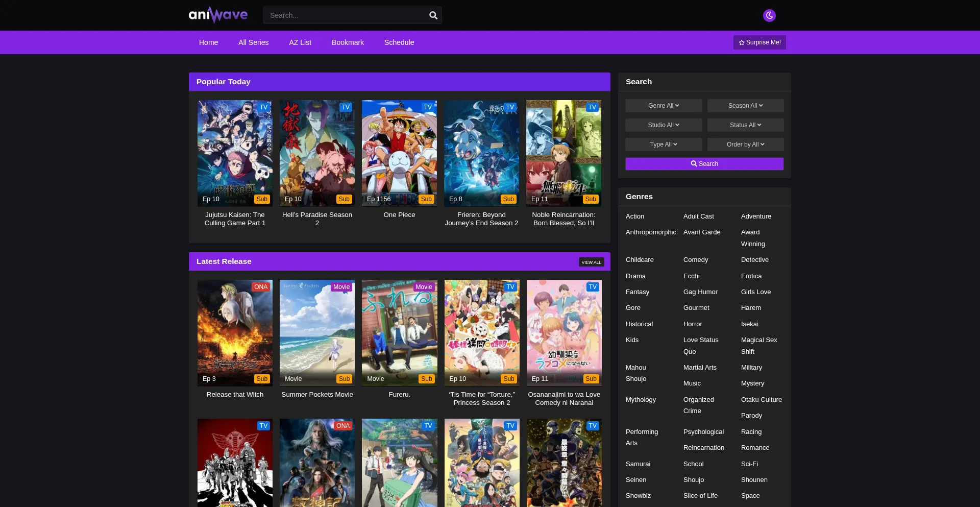Select the Shounen genre
This screenshot has height=507, width=980.
[754, 480]
